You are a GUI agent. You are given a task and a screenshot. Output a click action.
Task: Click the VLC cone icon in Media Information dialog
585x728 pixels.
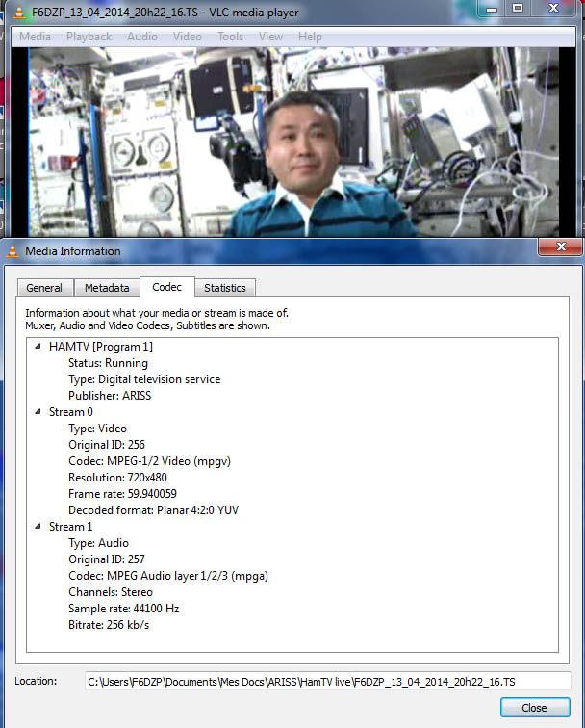13,251
